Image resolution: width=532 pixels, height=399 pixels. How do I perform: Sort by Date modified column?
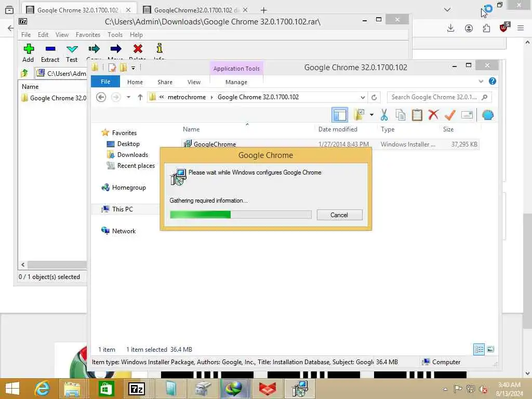point(338,129)
